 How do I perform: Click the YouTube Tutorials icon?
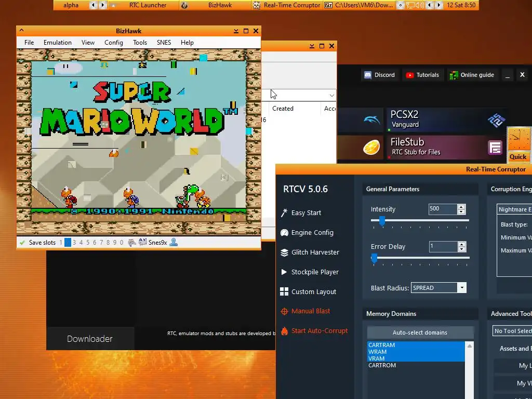point(410,75)
